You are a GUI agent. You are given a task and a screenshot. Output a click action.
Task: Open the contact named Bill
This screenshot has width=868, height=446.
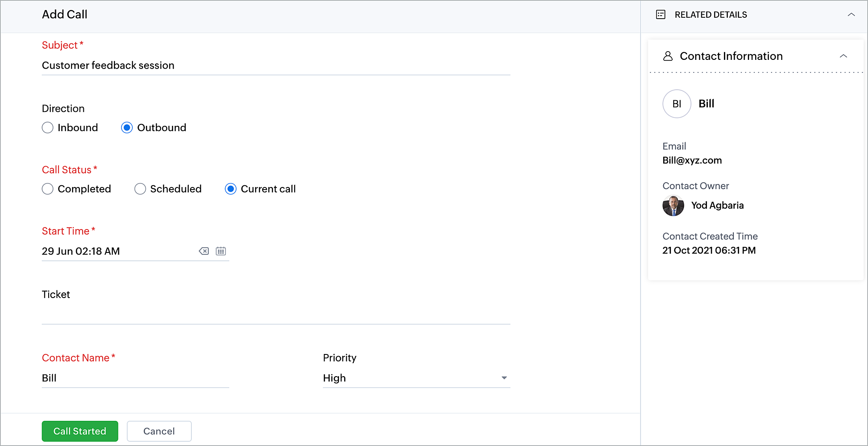[x=706, y=104]
